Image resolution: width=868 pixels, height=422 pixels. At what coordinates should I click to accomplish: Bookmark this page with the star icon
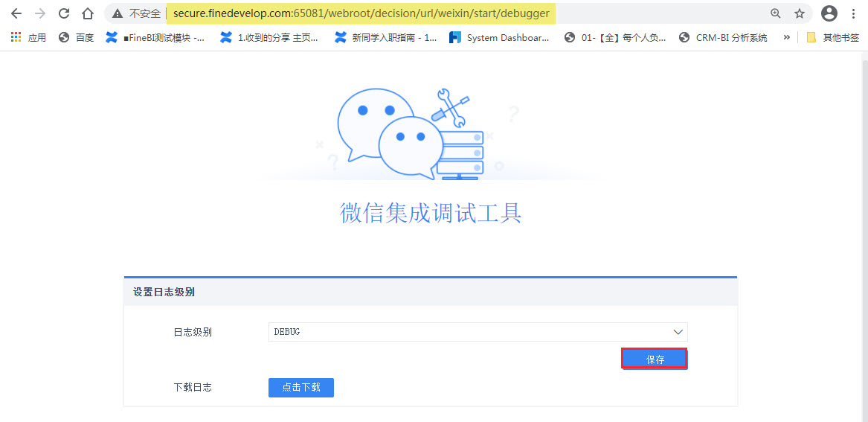tap(800, 14)
